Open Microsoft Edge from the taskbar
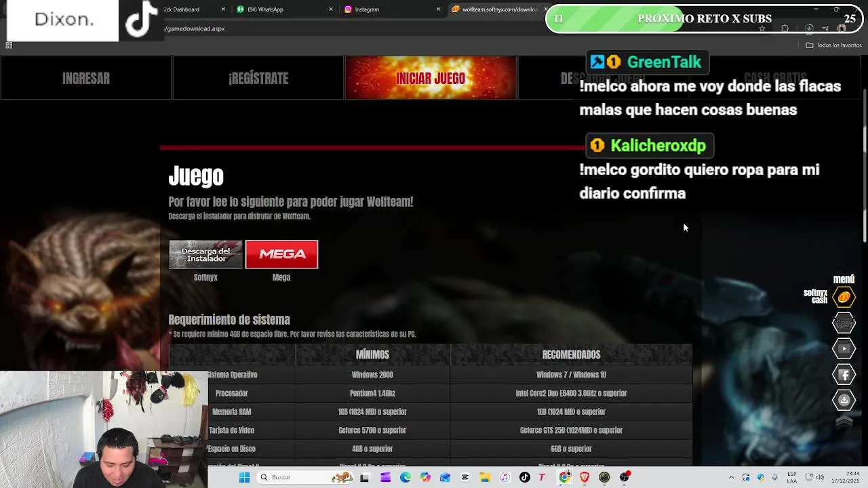 point(406,477)
